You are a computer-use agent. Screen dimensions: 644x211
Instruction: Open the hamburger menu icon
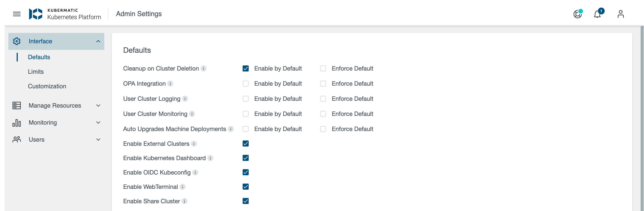point(16,14)
